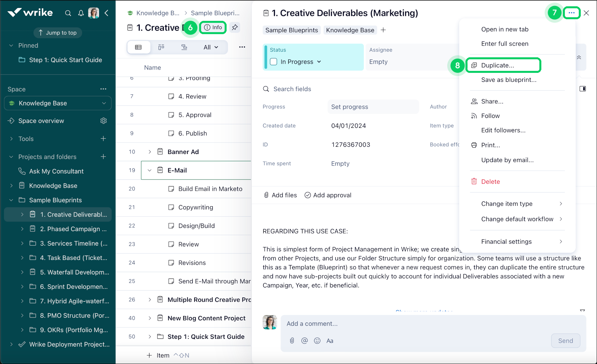The image size is (597, 364).
Task: Click the paperclip attachment icon in the comment box
Action: [x=292, y=340]
